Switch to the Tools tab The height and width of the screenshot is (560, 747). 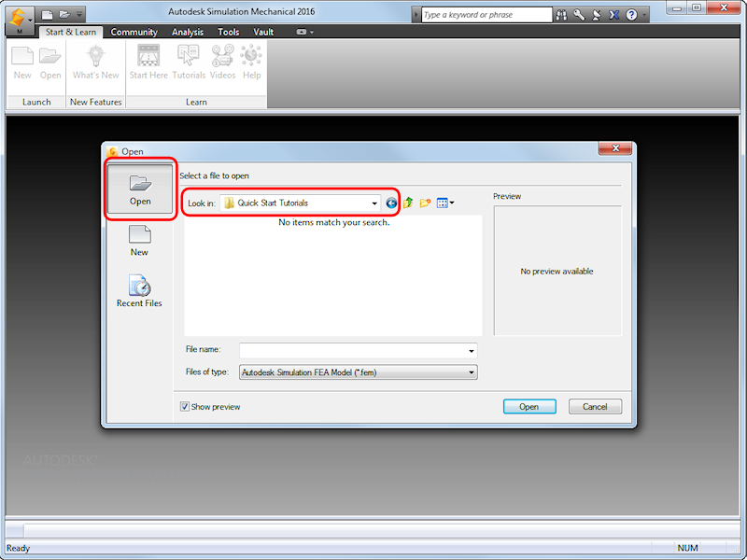click(x=229, y=32)
